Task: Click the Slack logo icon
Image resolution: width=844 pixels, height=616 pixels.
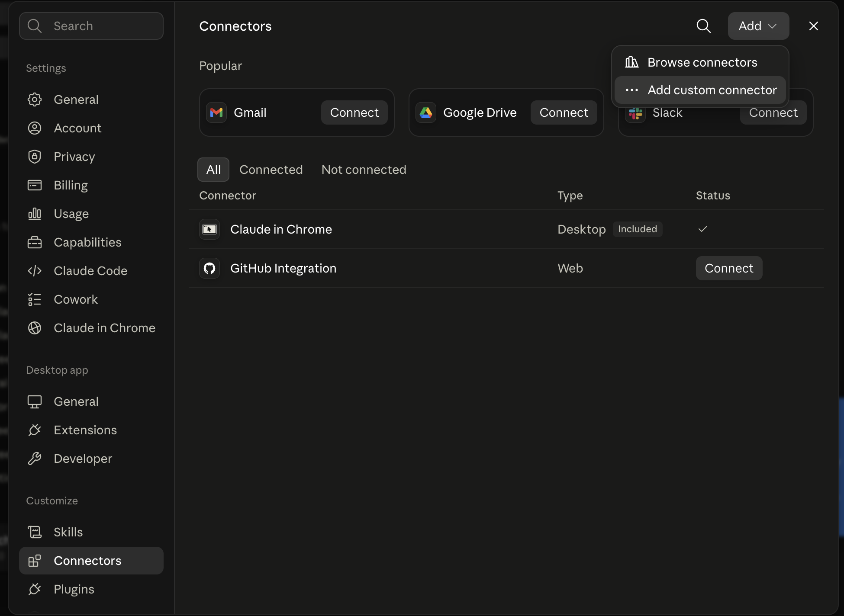Action: coord(635,114)
